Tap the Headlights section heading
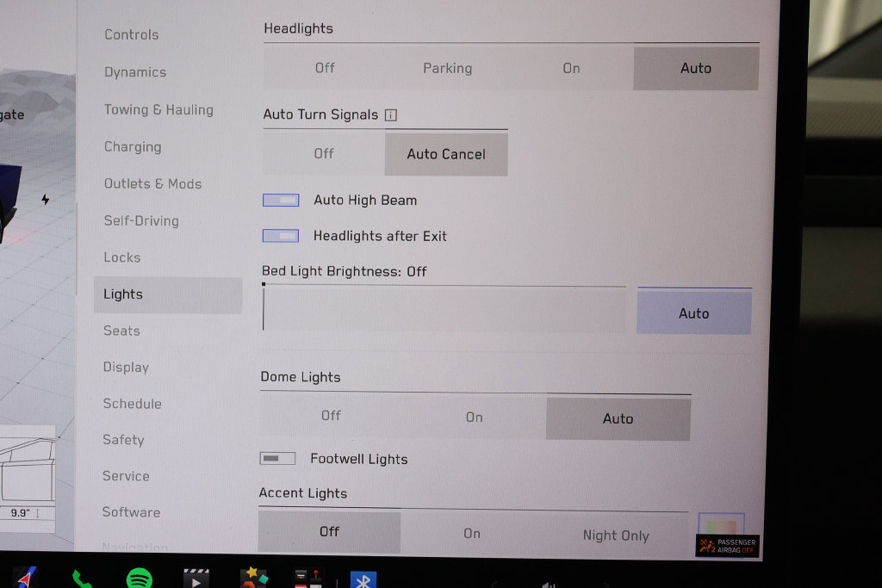 coord(298,28)
